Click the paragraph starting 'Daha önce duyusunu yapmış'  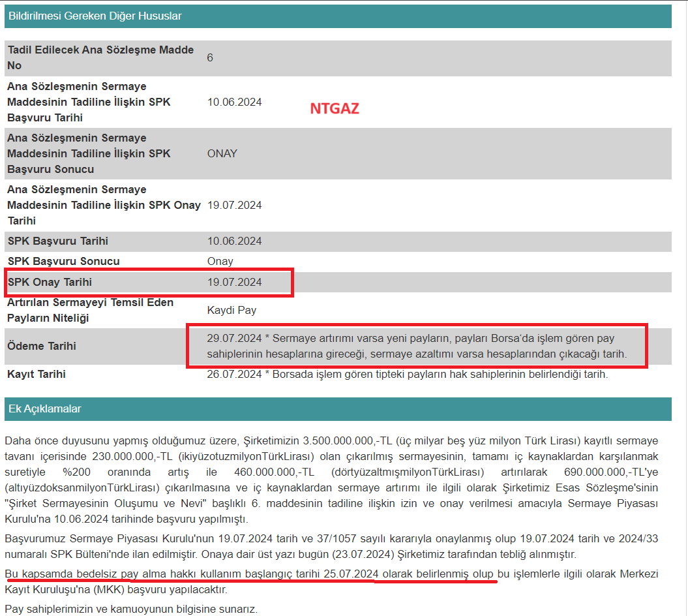pyautogui.click(x=331, y=480)
